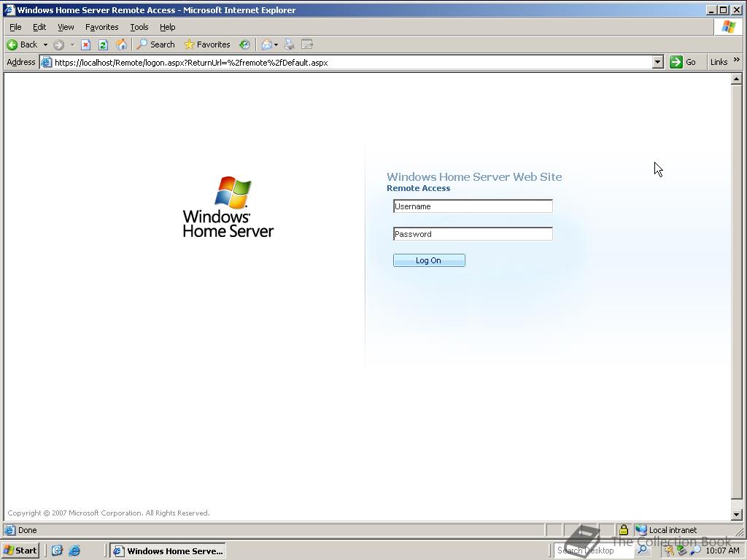This screenshot has height=560, width=747.
Task: Click the Forward arrow icon
Action: [58, 44]
